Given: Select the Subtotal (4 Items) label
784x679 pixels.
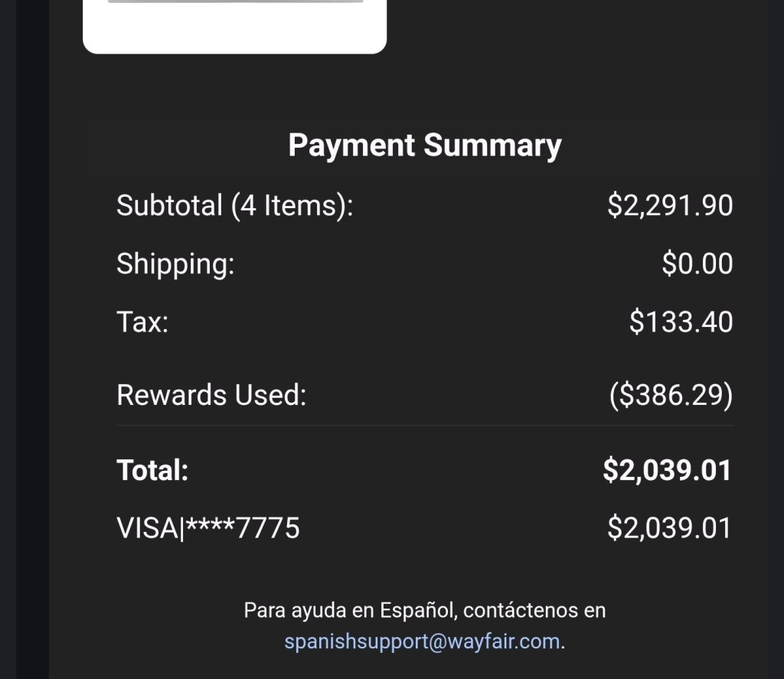Looking at the screenshot, I should tap(234, 206).
